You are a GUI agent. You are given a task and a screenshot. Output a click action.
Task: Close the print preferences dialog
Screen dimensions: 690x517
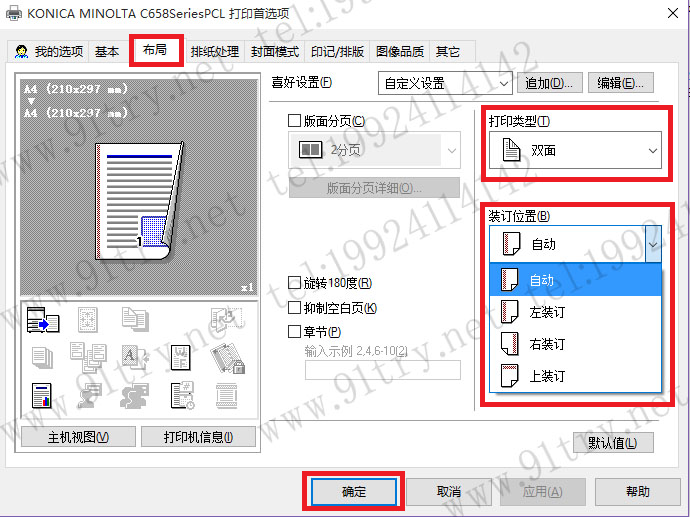[673, 13]
